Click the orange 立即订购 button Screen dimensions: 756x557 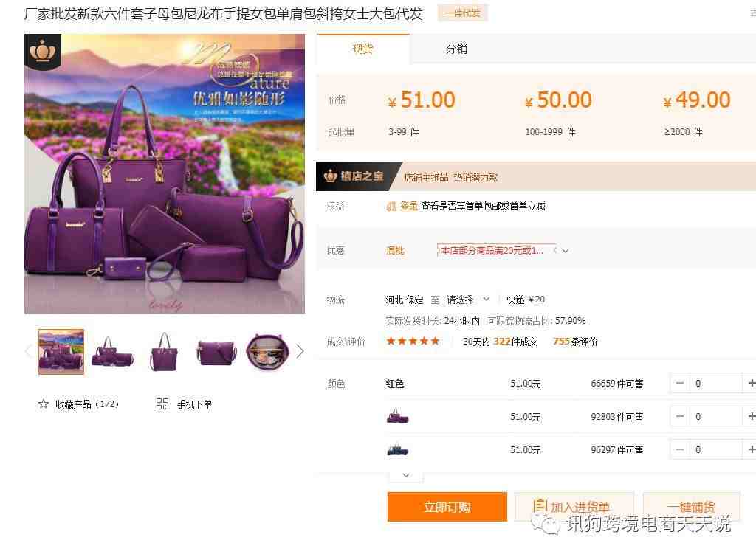[x=447, y=507]
